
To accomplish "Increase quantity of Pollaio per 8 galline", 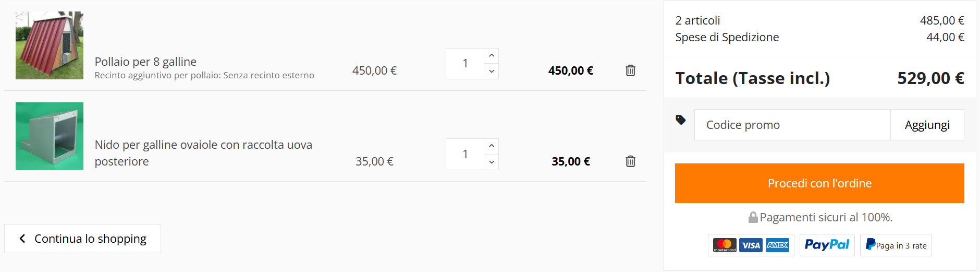I will click(x=492, y=56).
